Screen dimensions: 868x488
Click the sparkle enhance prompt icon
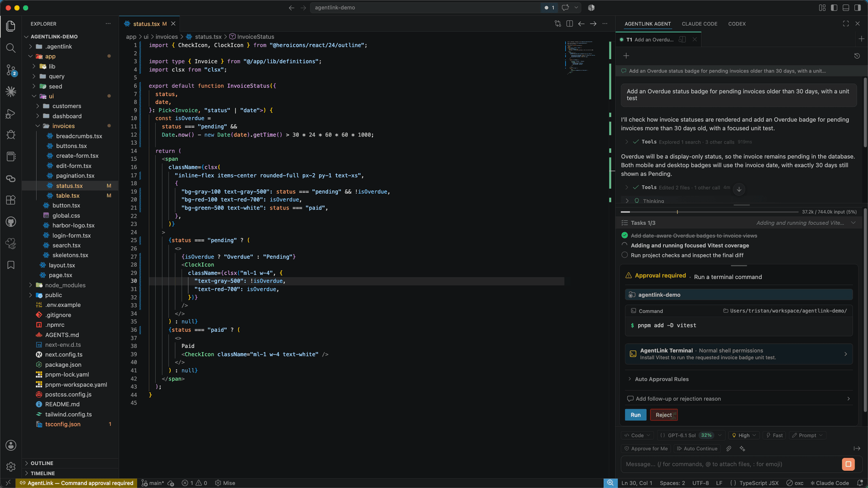point(742,449)
